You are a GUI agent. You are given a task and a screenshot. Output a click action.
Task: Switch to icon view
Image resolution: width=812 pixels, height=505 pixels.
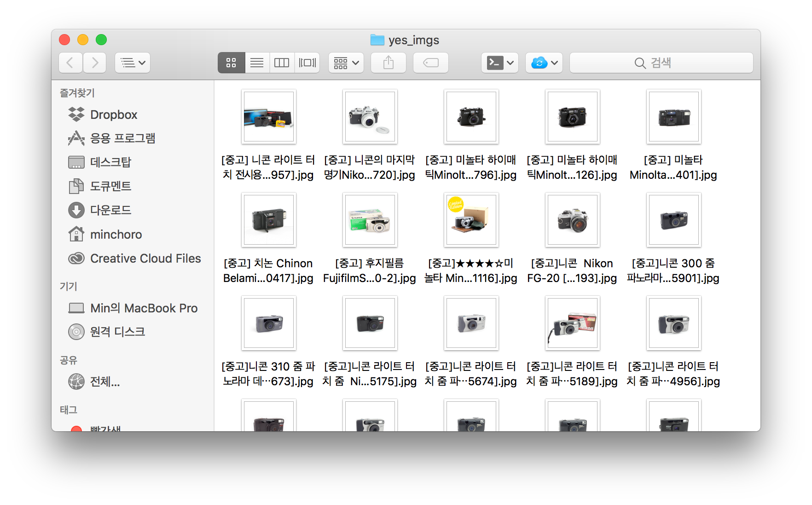(x=231, y=63)
